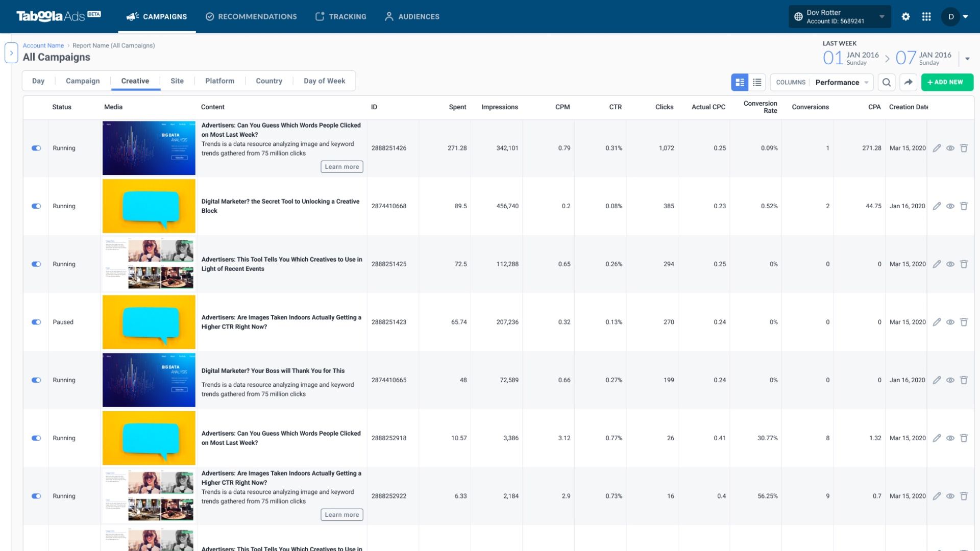Edit the campaign with ID 2874410668
980x551 pixels.
tap(937, 206)
